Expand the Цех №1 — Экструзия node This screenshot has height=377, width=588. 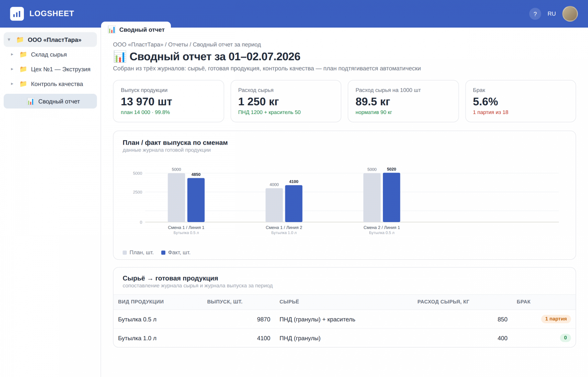click(x=12, y=69)
